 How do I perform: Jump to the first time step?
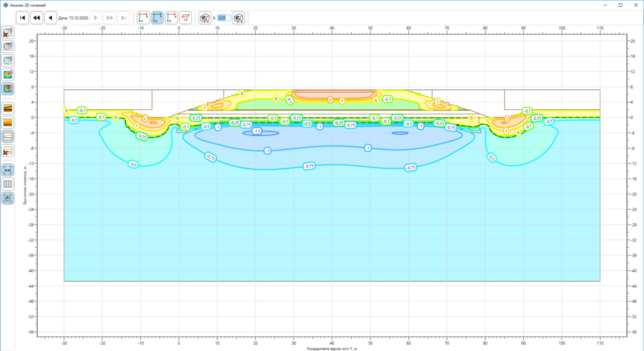[23, 18]
